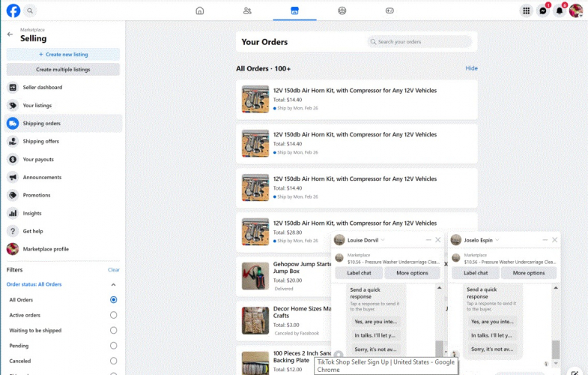Open the notifications bell icon
The height and width of the screenshot is (375, 588).
(x=559, y=10)
